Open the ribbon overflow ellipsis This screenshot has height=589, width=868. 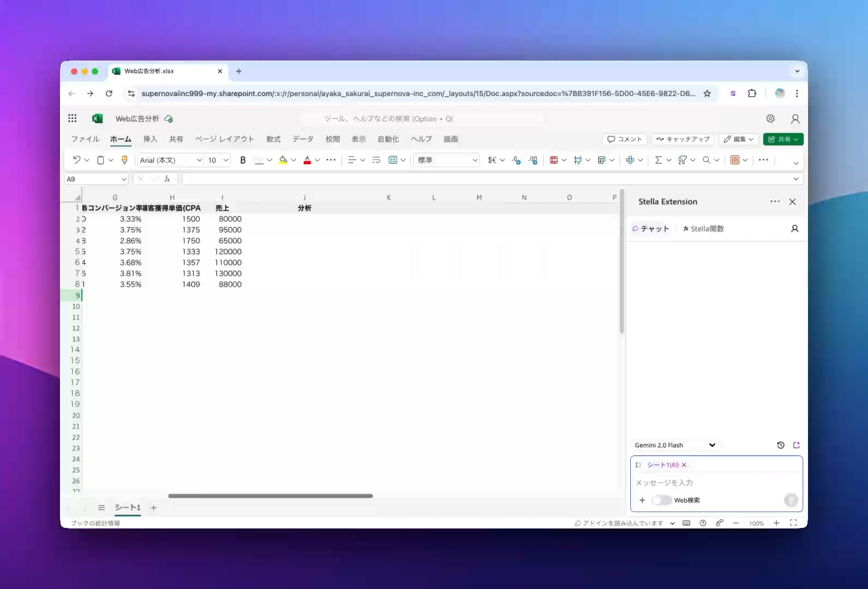click(x=763, y=160)
